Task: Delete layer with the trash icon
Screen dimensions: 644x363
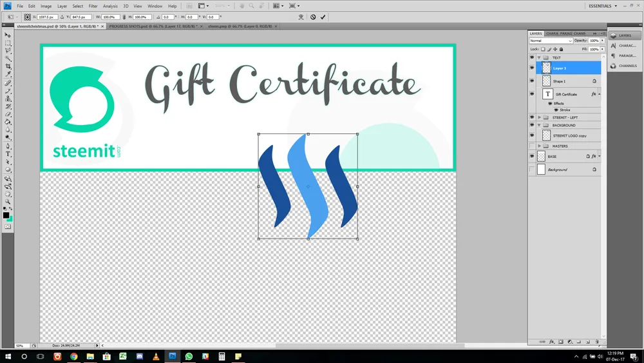Action: click(597, 342)
